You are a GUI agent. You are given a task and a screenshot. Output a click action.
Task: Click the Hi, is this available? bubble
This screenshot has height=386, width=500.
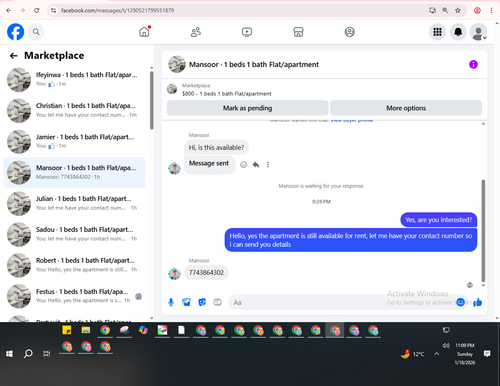point(216,147)
